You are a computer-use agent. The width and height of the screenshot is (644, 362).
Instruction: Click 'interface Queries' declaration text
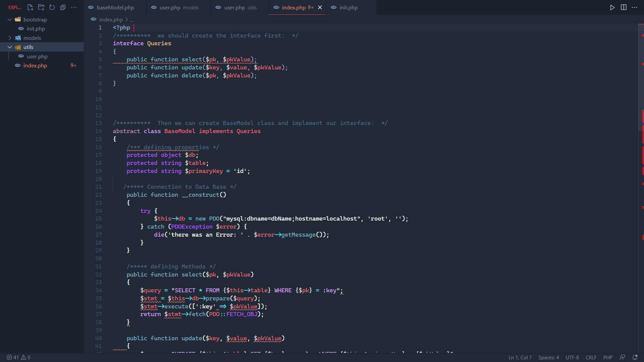(x=142, y=43)
